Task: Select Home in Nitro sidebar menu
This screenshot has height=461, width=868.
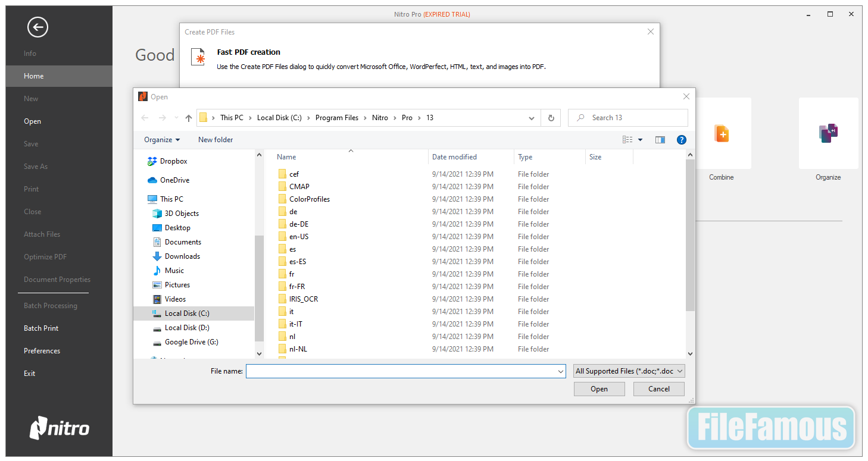Action: 59,76
